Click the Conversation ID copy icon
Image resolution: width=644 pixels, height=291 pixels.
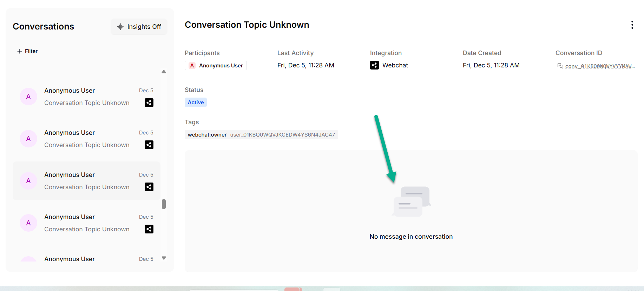point(560,66)
